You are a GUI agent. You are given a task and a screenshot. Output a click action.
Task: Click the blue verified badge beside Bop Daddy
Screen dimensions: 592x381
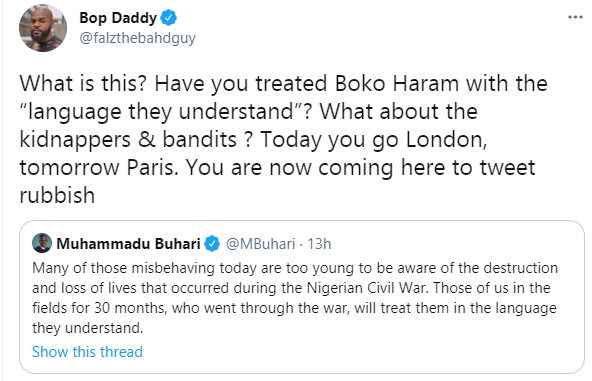point(169,18)
